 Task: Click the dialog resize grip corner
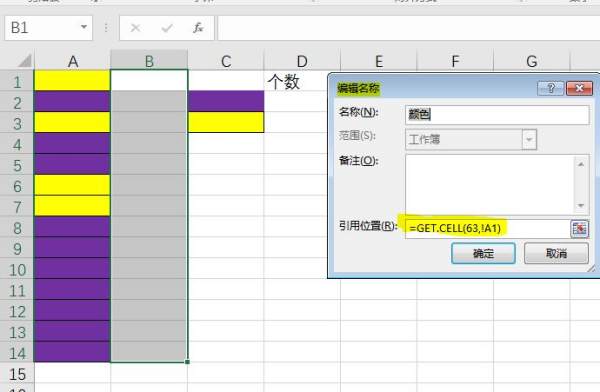point(592,269)
